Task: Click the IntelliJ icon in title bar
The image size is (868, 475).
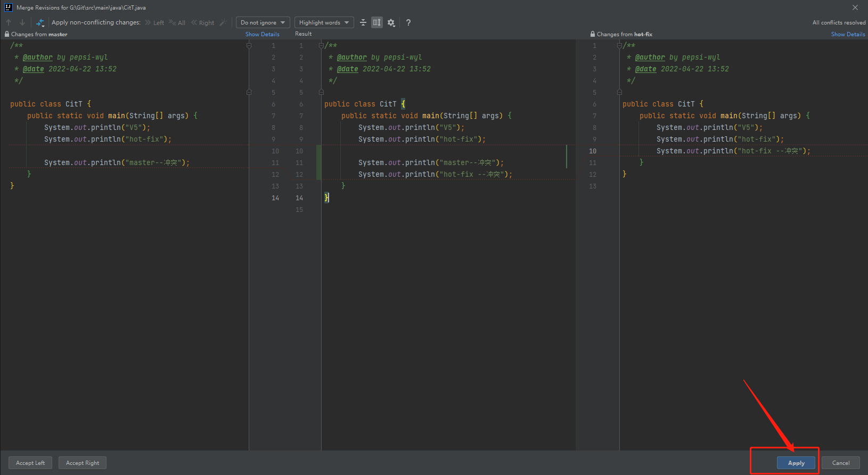Action: pos(8,7)
